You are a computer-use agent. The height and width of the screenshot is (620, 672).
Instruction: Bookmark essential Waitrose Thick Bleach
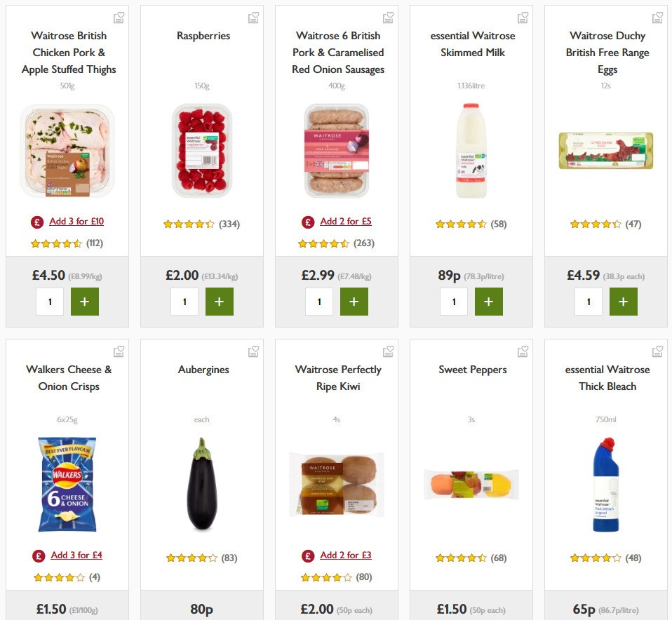coord(657,351)
